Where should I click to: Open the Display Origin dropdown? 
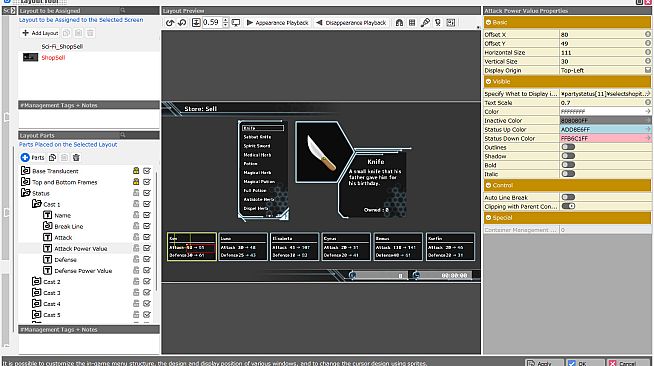pyautogui.click(x=647, y=70)
